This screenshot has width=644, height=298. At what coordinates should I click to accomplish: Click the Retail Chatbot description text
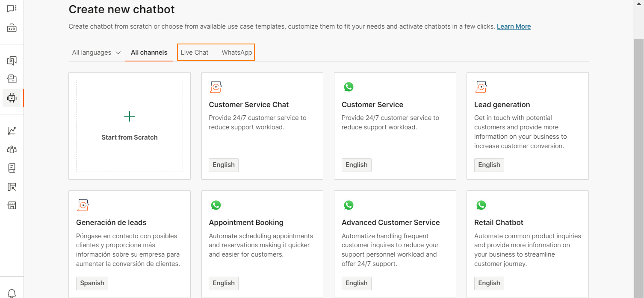pos(528,250)
